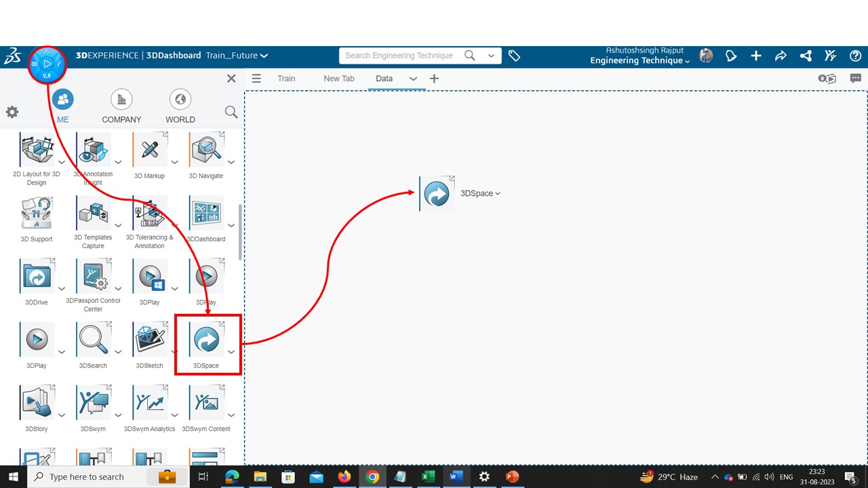Open the 3DSearch app icon

pos(93,339)
